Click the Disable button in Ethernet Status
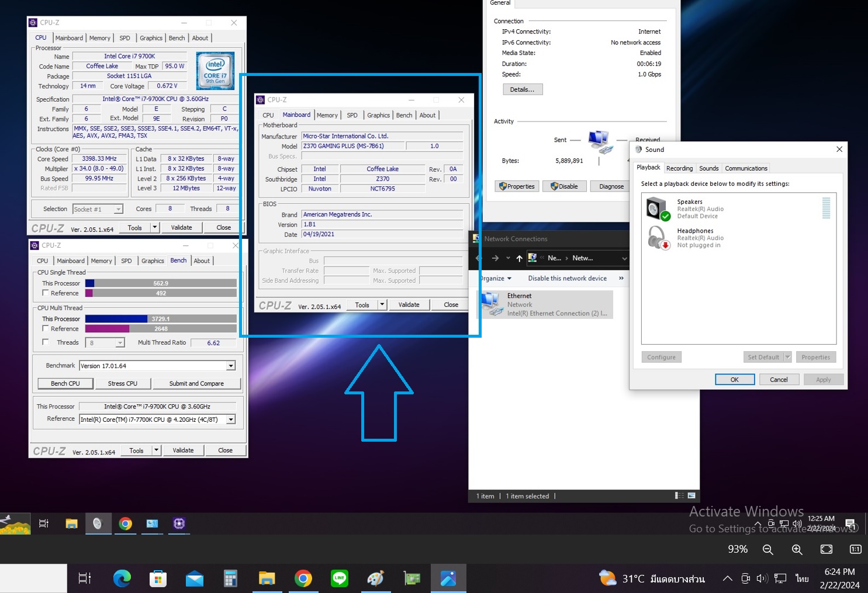The image size is (868, 593). [x=564, y=186]
